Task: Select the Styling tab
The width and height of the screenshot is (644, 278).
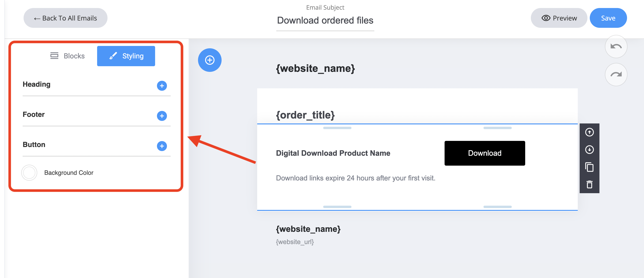Action: coord(126,56)
